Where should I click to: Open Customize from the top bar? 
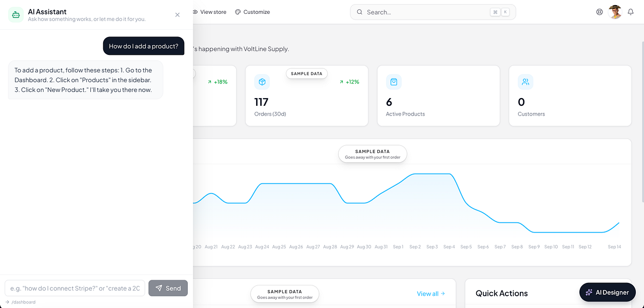coord(252,12)
